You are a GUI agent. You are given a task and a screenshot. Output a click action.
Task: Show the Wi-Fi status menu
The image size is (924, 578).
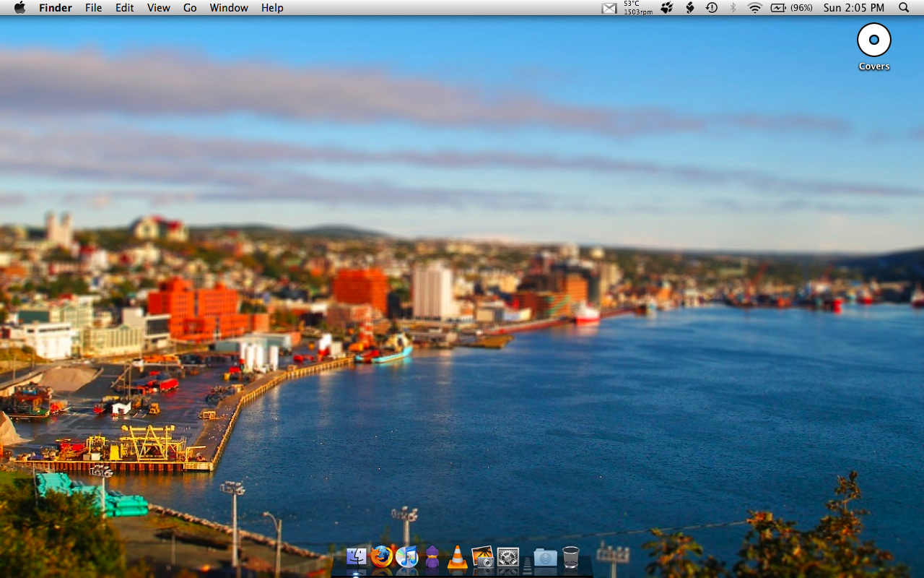point(755,8)
